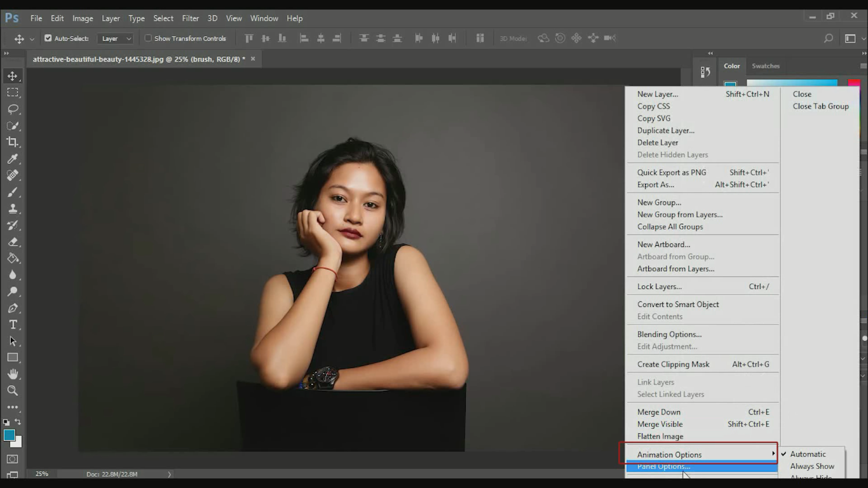Select the Hand tool
The image size is (868, 488).
coord(13,374)
